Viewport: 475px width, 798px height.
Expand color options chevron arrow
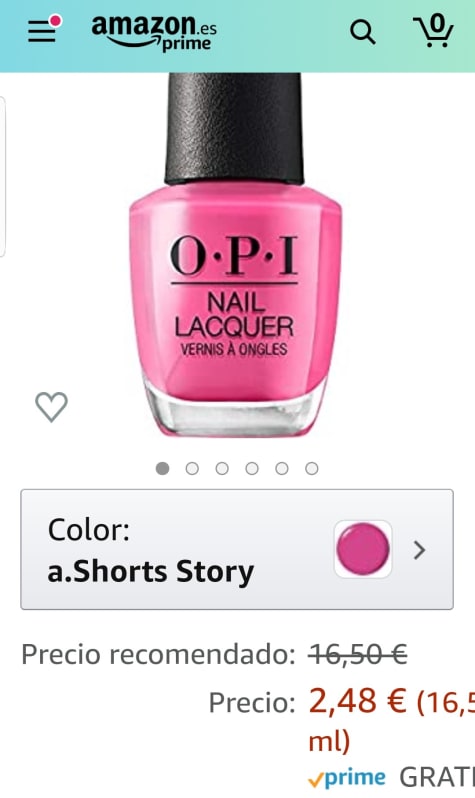(420, 550)
